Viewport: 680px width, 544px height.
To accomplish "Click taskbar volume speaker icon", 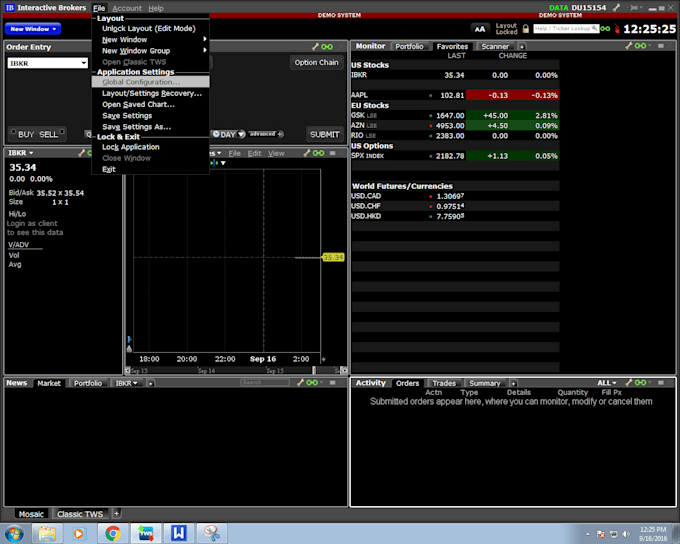I will point(626,534).
